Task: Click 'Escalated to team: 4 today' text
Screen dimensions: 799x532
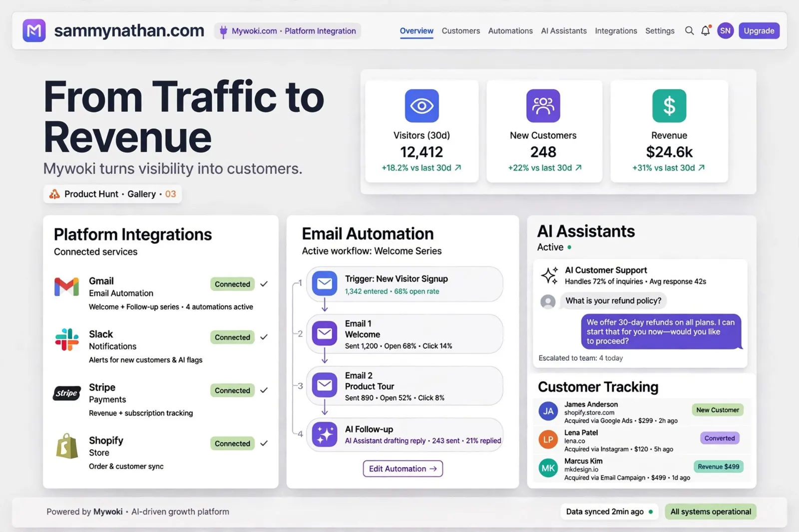Action: click(x=580, y=358)
